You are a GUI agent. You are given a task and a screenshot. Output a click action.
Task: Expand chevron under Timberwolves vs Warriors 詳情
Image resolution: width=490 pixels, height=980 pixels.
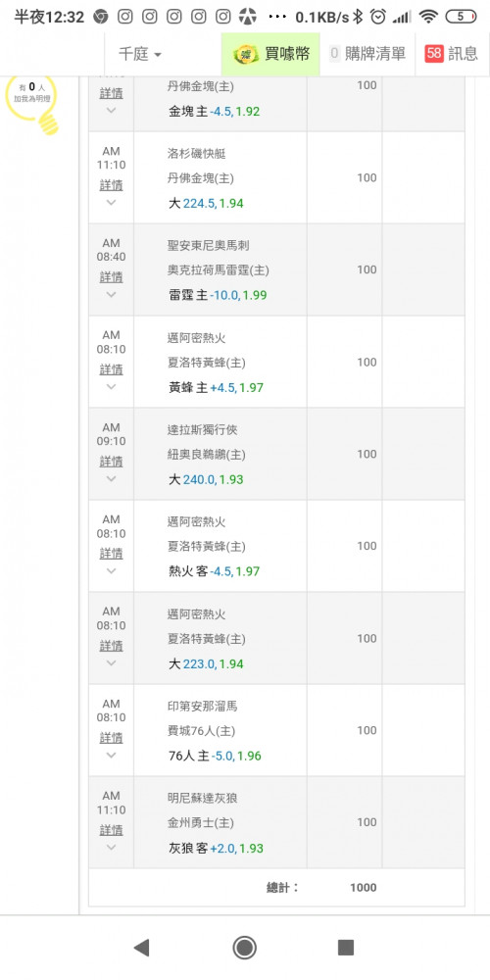click(x=112, y=848)
